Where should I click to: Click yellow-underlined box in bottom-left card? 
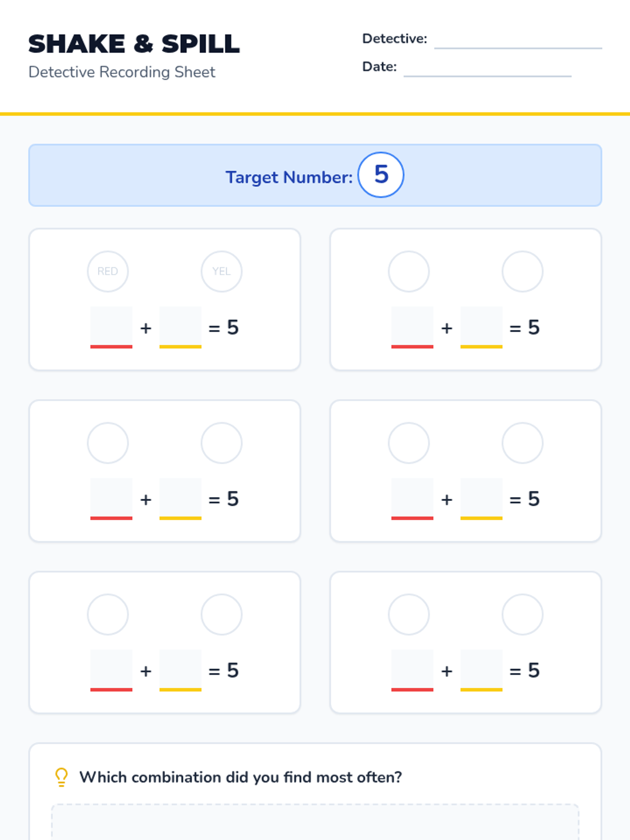[181, 670]
